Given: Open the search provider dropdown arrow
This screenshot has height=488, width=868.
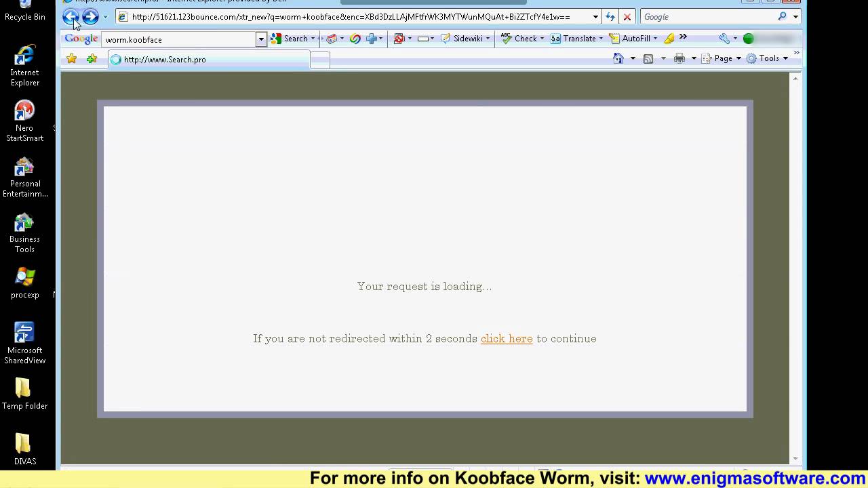Looking at the screenshot, I should pyautogui.click(x=795, y=17).
